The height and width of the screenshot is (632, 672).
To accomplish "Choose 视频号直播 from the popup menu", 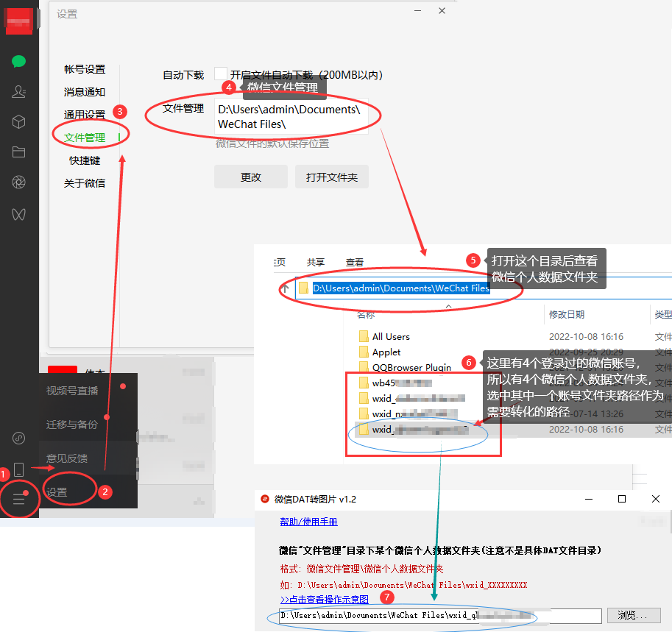I will pos(88,391).
